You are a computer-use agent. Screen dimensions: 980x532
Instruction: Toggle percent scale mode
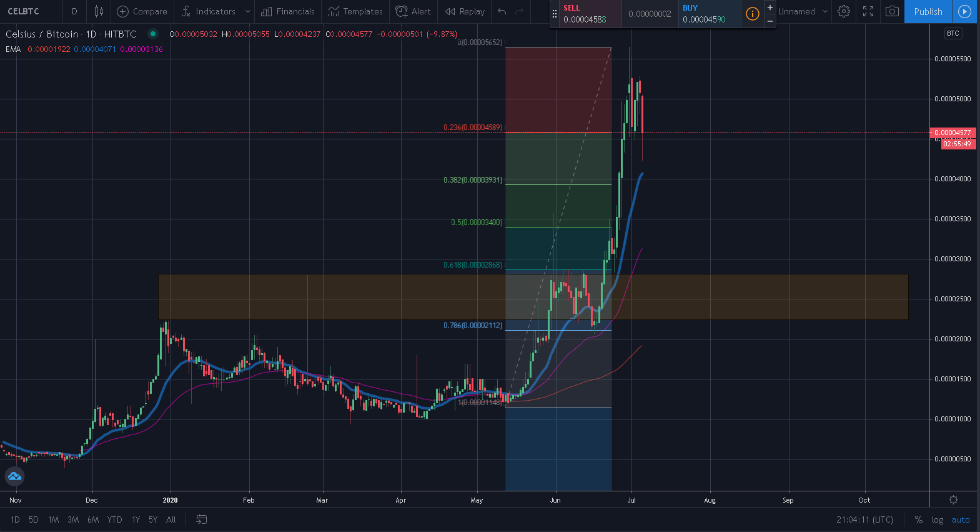918,519
